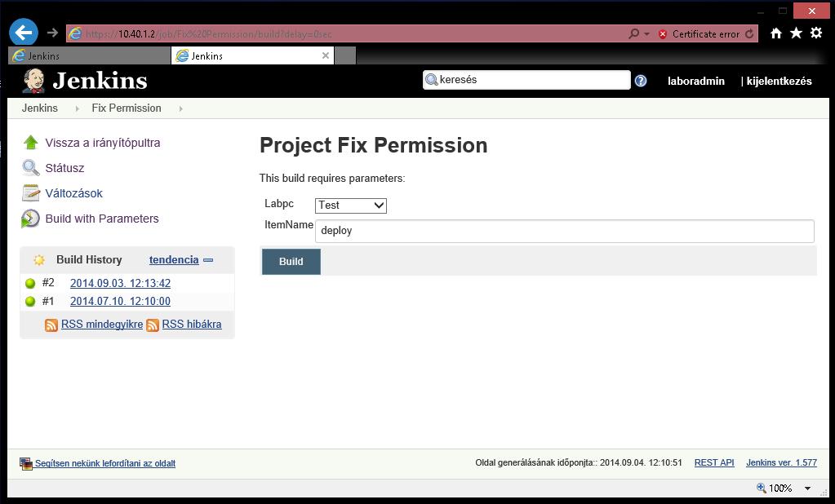Click the RSS mindegyikre feed icon
835x504 pixels.
pos(51,325)
